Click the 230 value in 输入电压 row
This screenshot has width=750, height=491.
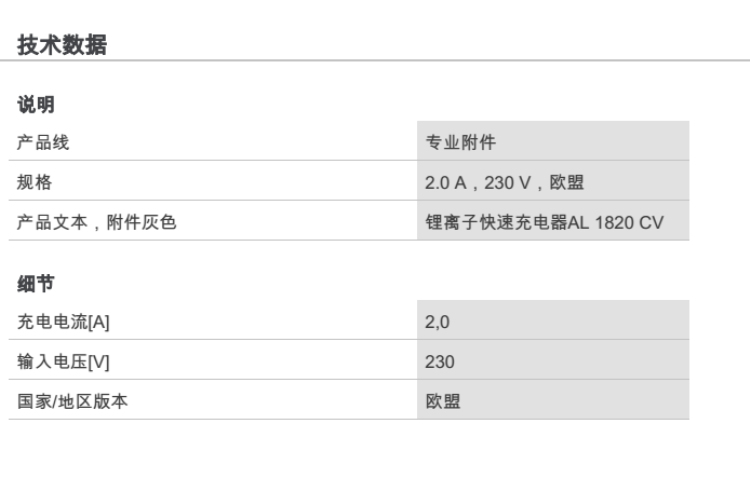440,362
